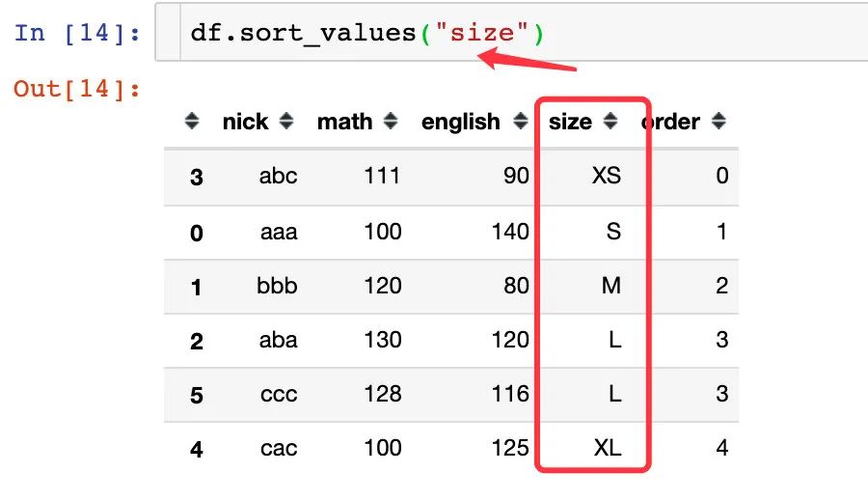This screenshot has height=500, width=868.
Task: Click the code cell input df.sort_values
Action: [367, 33]
